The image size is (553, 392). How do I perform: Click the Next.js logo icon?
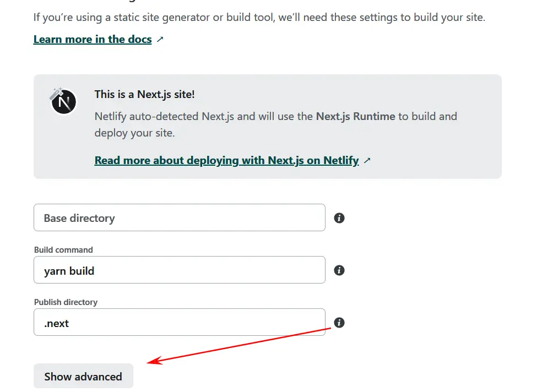pos(64,102)
